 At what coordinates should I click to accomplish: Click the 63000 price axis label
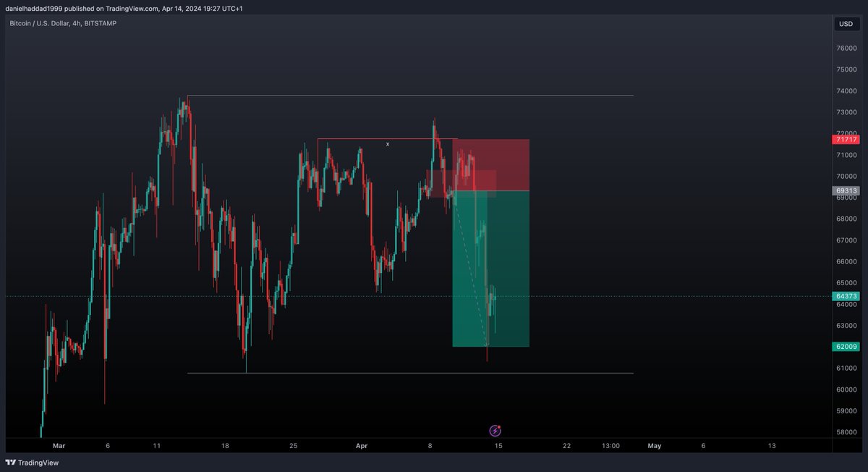[x=847, y=326]
